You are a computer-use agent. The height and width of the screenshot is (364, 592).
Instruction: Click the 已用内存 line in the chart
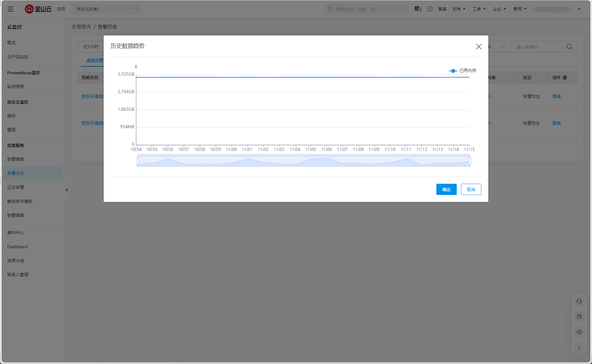pyautogui.click(x=303, y=77)
